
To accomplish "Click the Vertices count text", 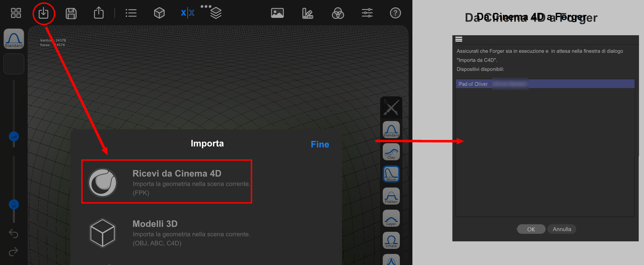I will coord(53,40).
